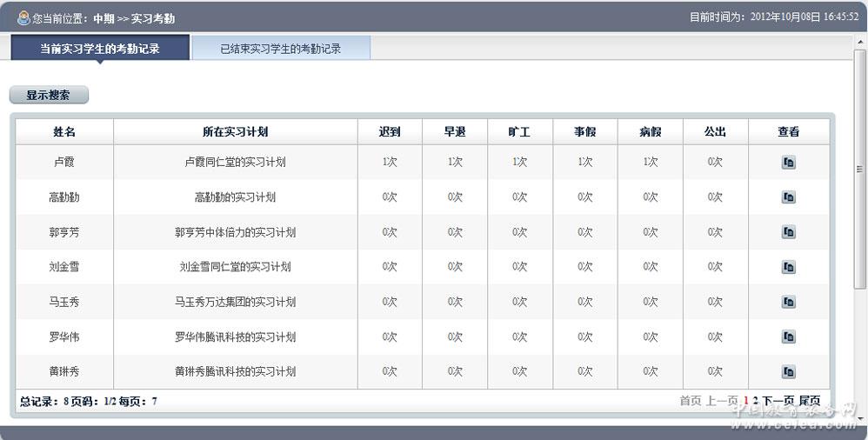868x440 pixels.
Task: Go to page 2 in pagination
Action: pos(756,401)
